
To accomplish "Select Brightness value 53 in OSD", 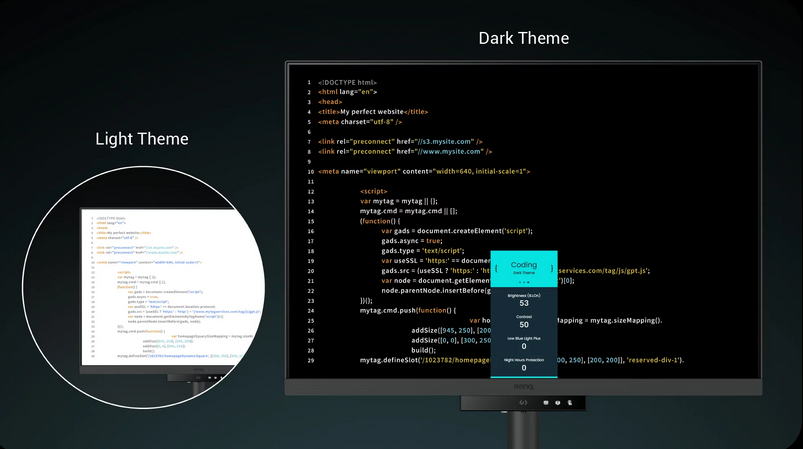I will (x=524, y=303).
